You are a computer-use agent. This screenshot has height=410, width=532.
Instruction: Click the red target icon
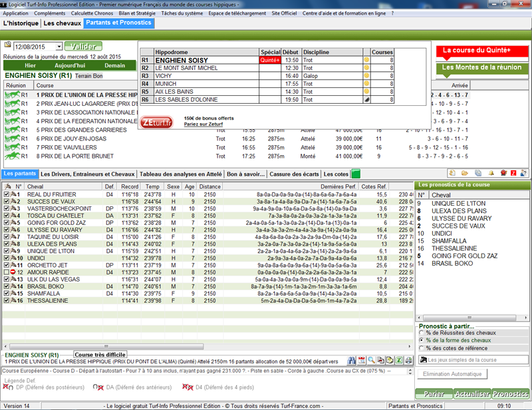coord(503,173)
